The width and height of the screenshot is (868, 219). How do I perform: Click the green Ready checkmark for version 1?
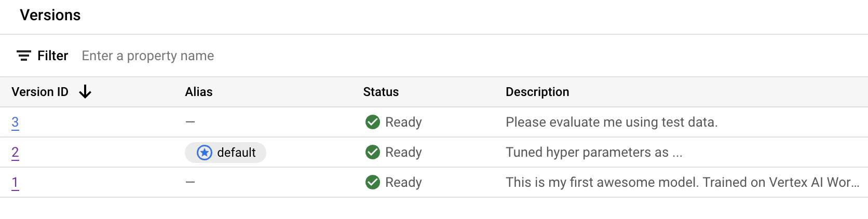click(373, 182)
